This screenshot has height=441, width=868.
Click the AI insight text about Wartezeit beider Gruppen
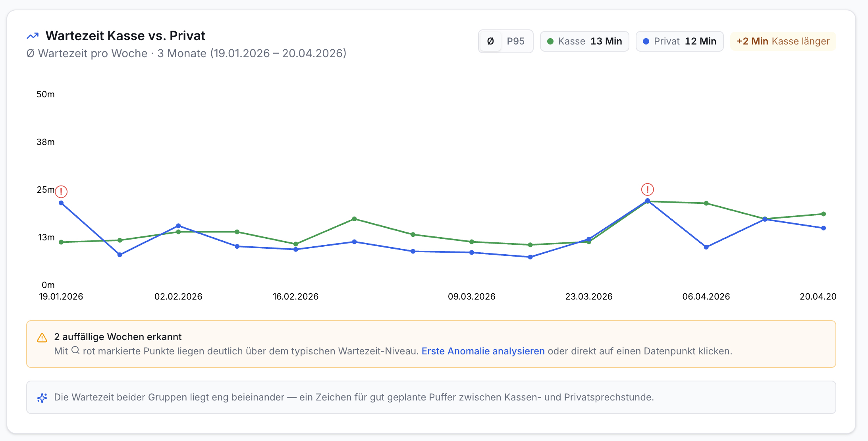click(x=354, y=397)
